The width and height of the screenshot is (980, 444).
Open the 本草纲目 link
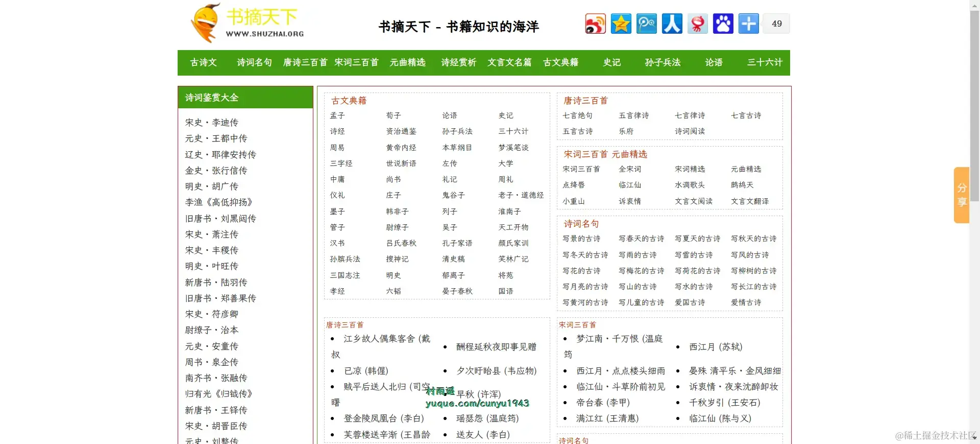[457, 148]
